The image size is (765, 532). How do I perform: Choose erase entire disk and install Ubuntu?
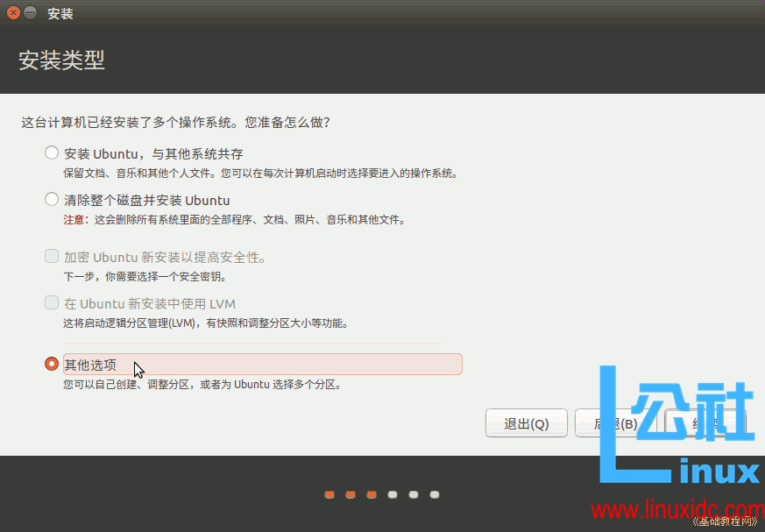51,199
